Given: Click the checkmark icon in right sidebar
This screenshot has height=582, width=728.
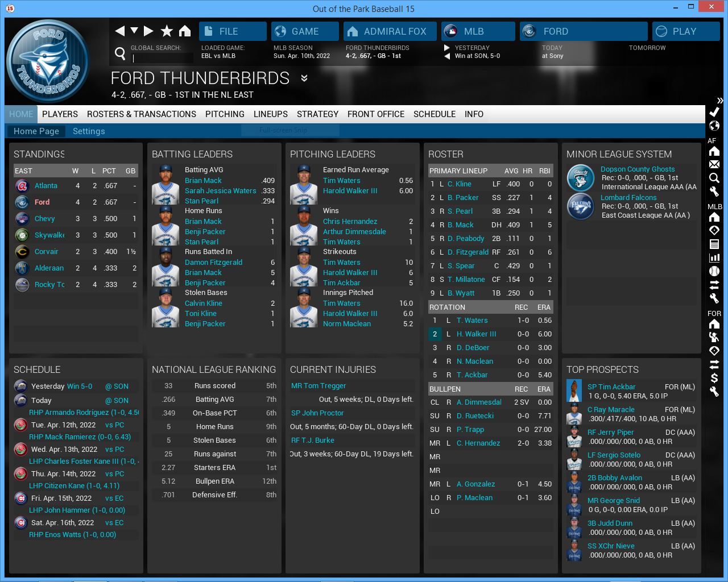Looking at the screenshot, I should [714, 112].
